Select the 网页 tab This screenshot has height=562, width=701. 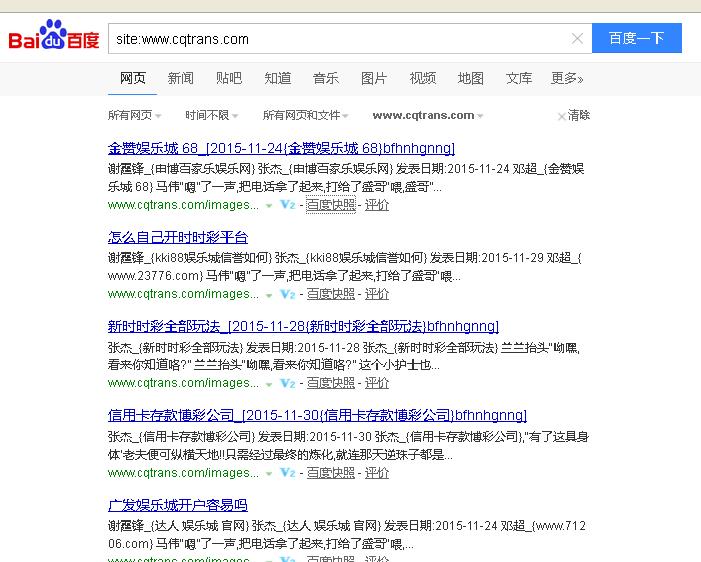(x=133, y=78)
